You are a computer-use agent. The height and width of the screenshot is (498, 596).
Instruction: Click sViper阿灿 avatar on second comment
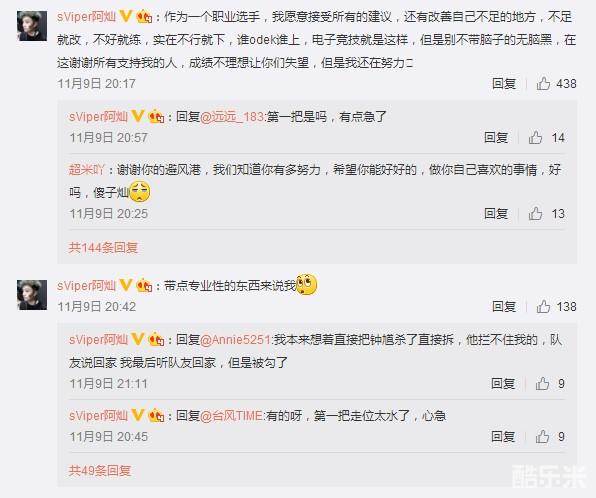[x=32, y=295]
